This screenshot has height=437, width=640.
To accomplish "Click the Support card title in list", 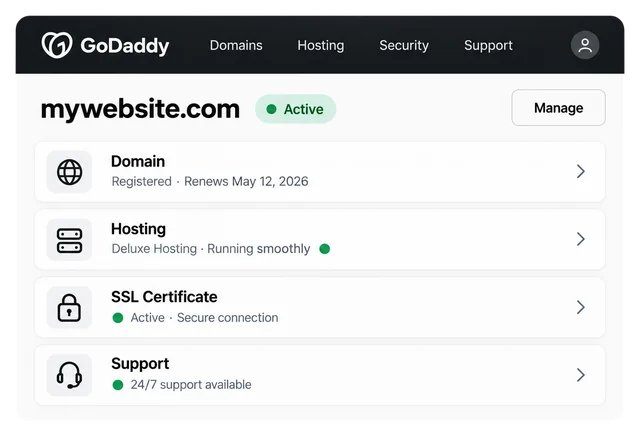I will [140, 364].
